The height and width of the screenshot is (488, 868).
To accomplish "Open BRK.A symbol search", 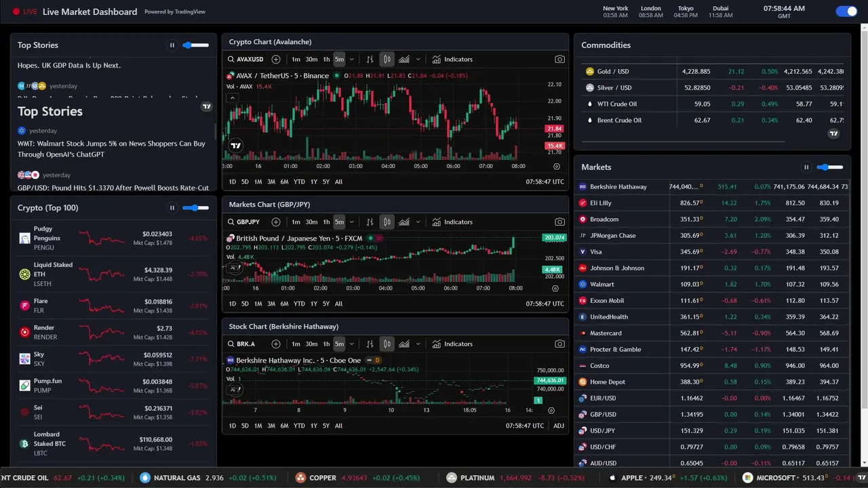I will pyautogui.click(x=241, y=344).
